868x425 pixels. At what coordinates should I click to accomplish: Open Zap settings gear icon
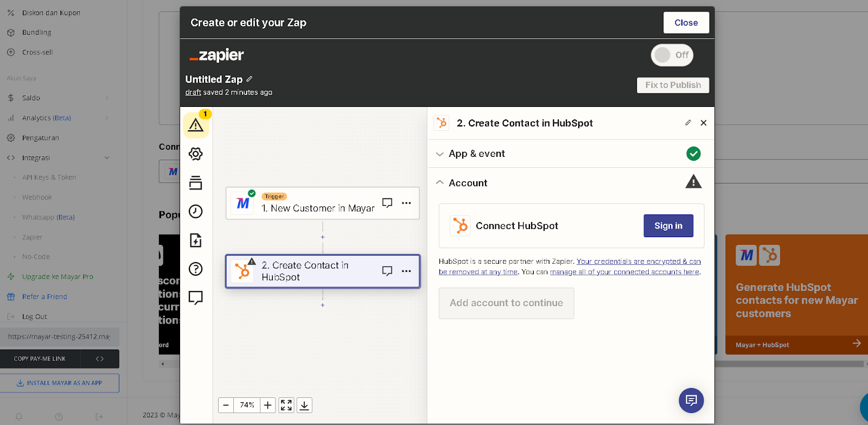[x=196, y=154]
